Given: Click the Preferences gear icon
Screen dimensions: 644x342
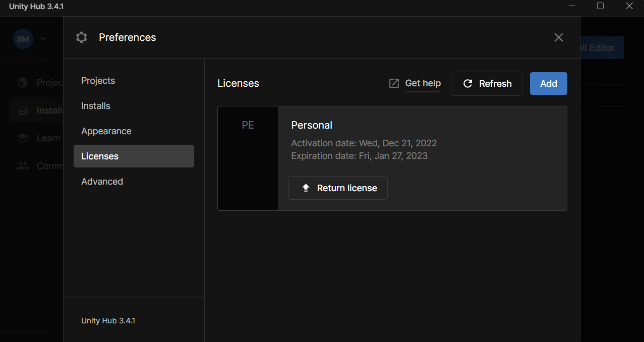Looking at the screenshot, I should point(81,37).
